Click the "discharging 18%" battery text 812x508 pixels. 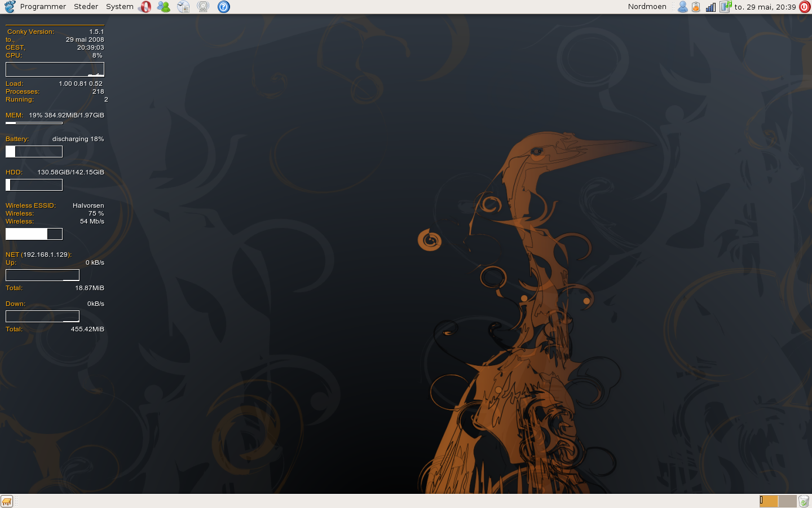[78, 139]
